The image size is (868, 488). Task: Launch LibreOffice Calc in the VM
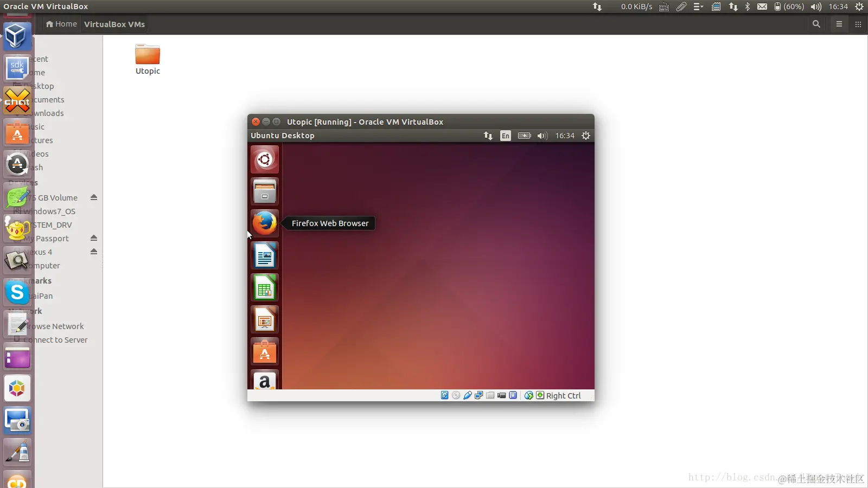click(265, 287)
